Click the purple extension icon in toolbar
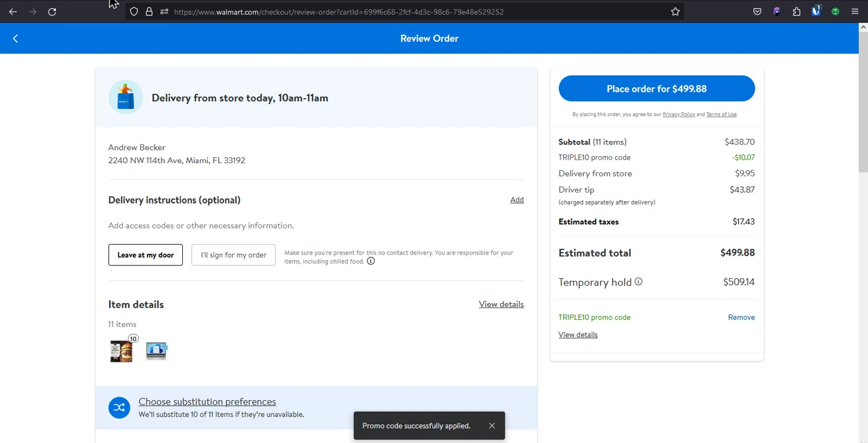Viewport: 868px width, 443px height. [777, 12]
